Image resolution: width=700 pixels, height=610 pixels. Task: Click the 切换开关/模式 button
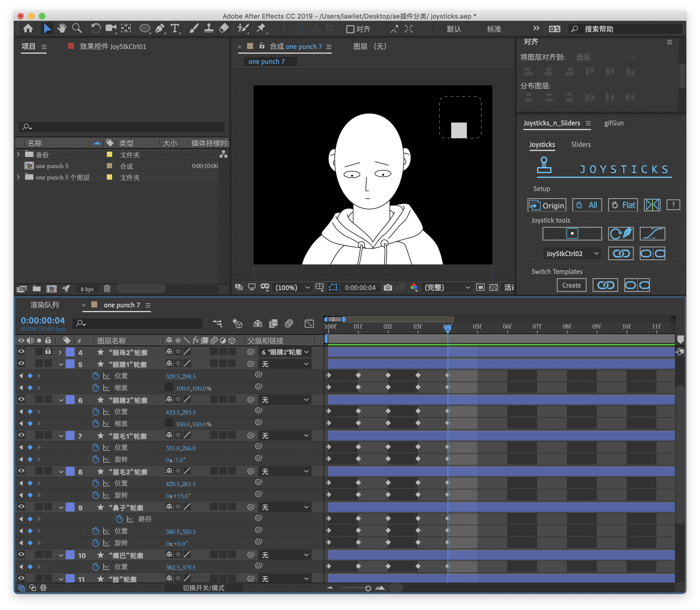[x=203, y=588]
